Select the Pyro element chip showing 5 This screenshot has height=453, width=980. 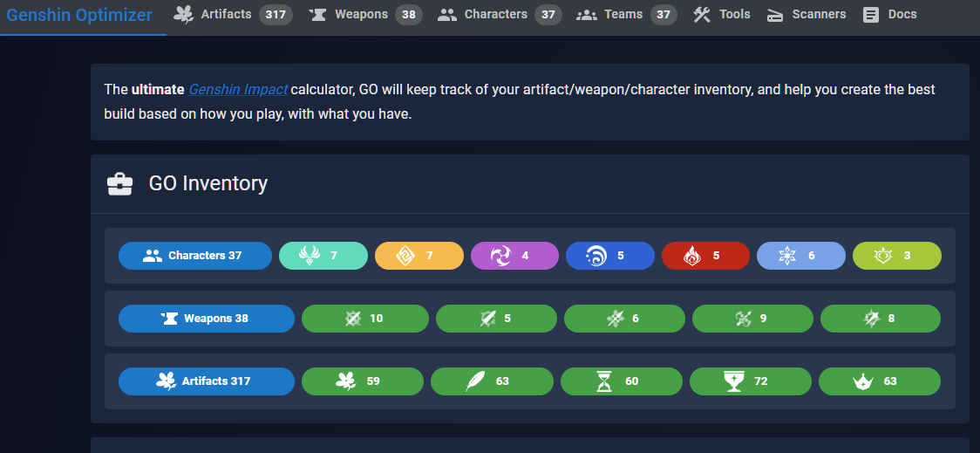[705, 255]
